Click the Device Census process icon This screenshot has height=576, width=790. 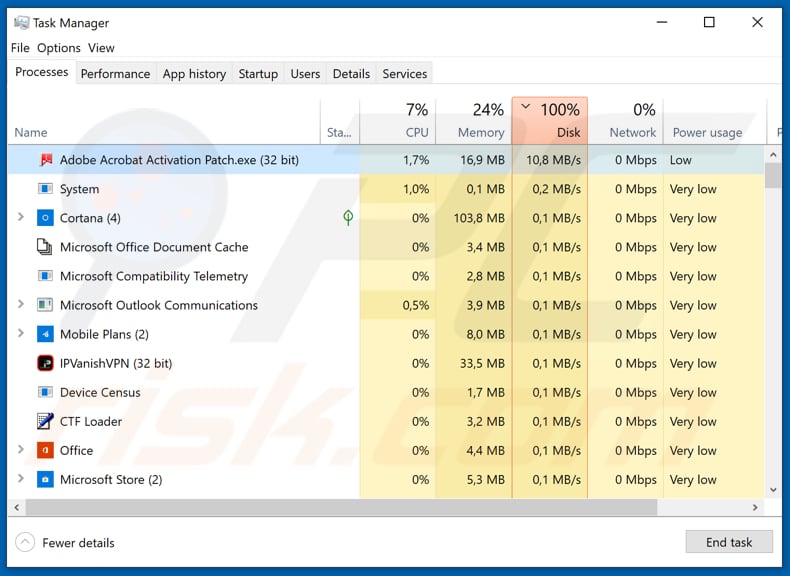coord(45,392)
